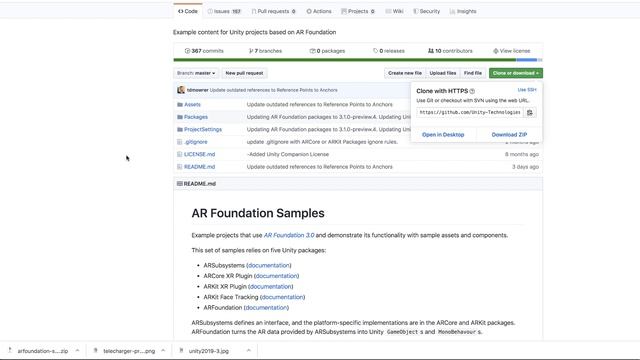Click the Packages folder icon

click(x=180, y=117)
